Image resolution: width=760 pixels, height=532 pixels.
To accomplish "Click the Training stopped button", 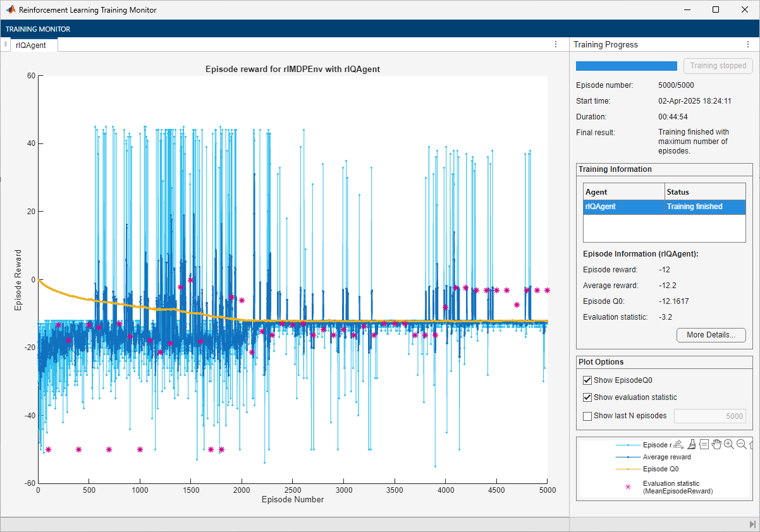I will pyautogui.click(x=718, y=66).
